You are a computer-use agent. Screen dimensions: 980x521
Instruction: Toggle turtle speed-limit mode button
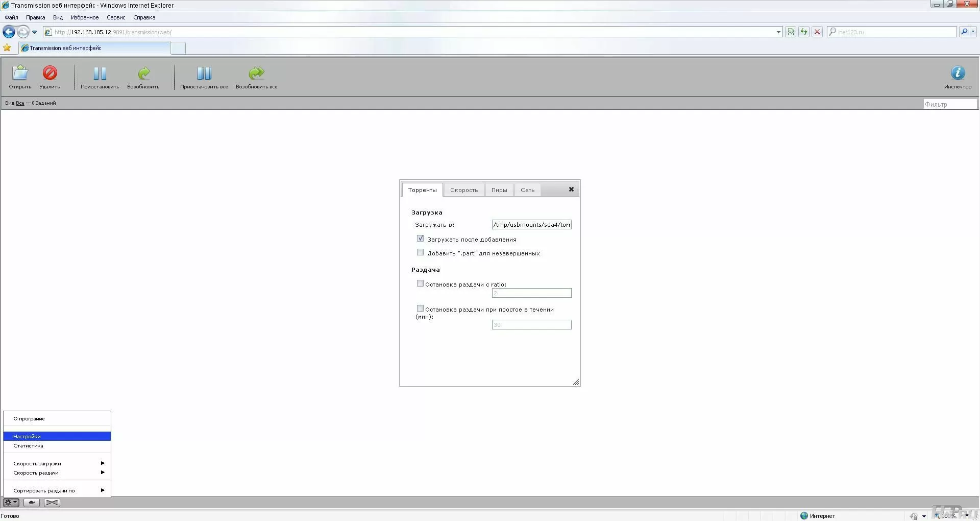[32, 503]
